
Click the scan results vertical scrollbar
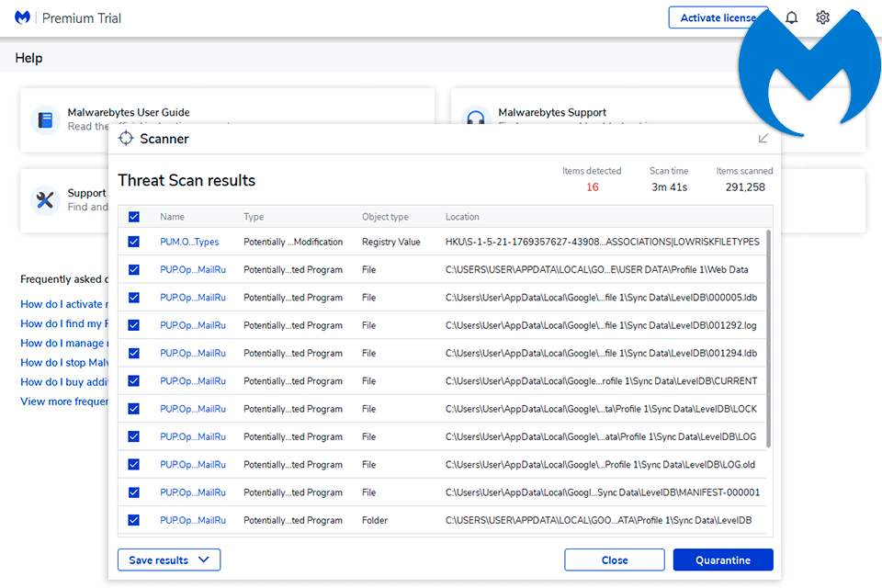click(x=768, y=339)
